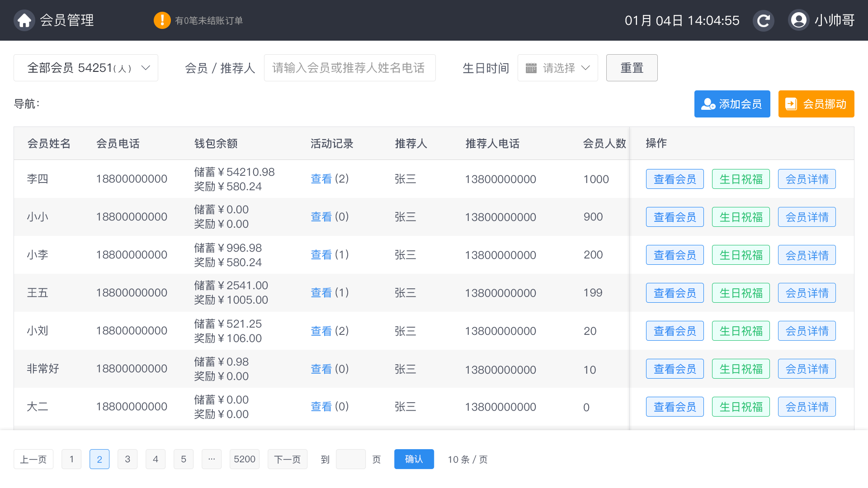
Task: Click the home icon in header
Action: 24,20
